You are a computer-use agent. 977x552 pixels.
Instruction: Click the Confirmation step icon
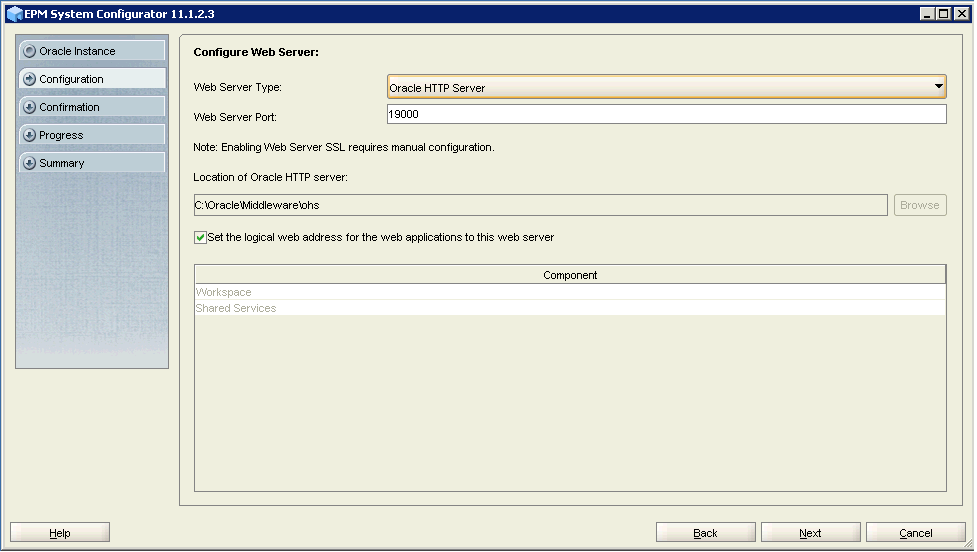click(29, 107)
